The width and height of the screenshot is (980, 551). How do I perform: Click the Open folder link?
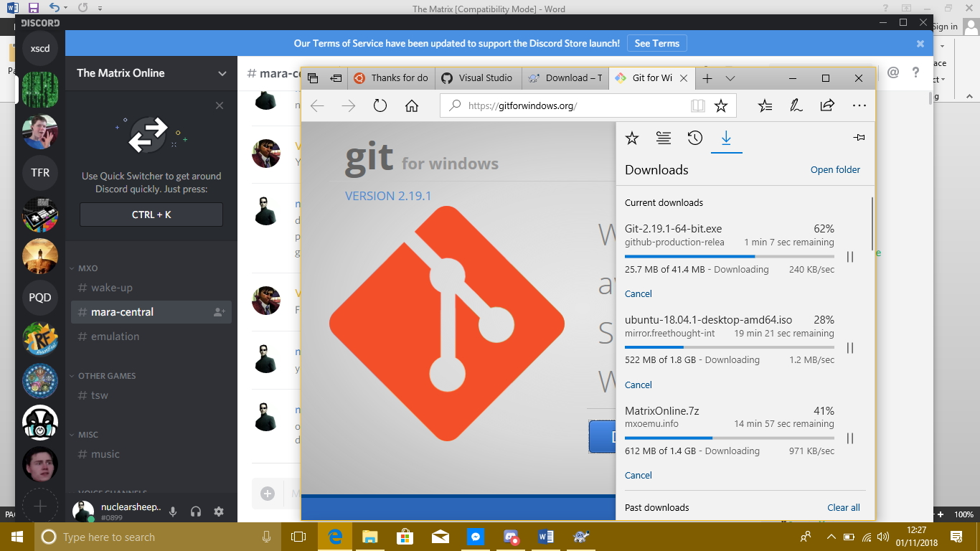pos(835,170)
